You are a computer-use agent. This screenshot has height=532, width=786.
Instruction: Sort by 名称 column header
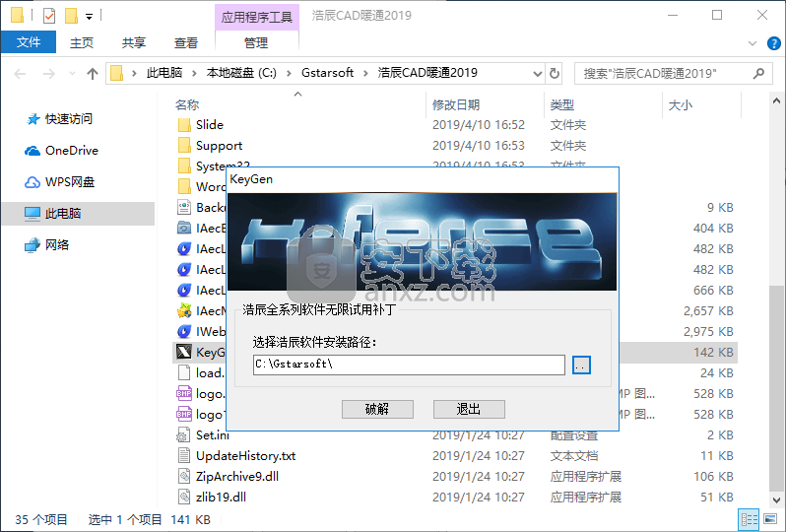187,104
